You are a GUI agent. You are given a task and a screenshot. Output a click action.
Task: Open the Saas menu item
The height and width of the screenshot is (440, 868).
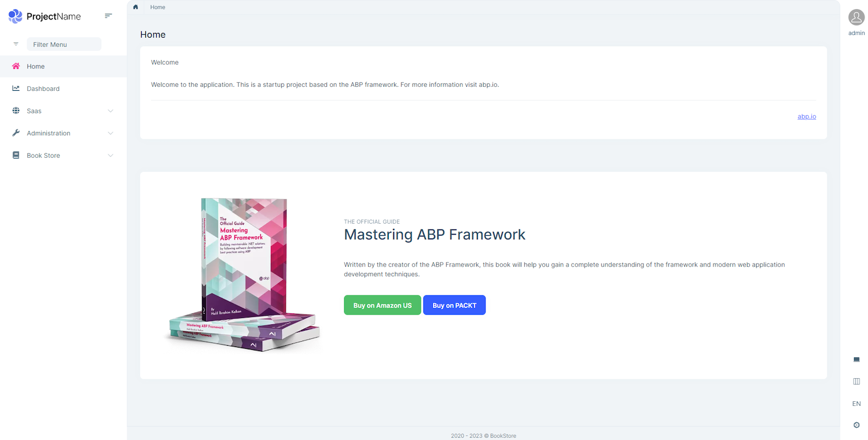point(64,110)
